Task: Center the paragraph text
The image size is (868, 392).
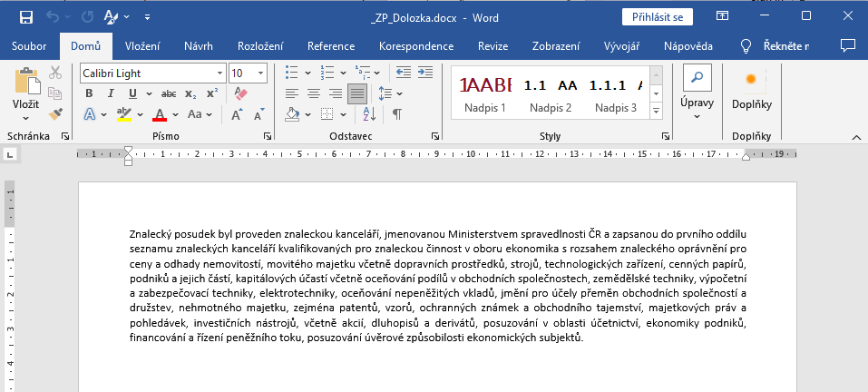Action: [x=313, y=93]
